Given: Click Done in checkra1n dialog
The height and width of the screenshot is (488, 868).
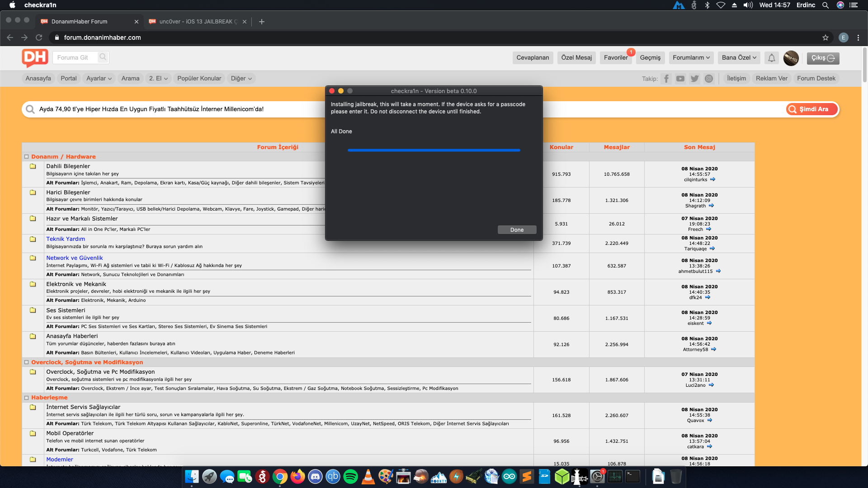Looking at the screenshot, I should point(517,230).
